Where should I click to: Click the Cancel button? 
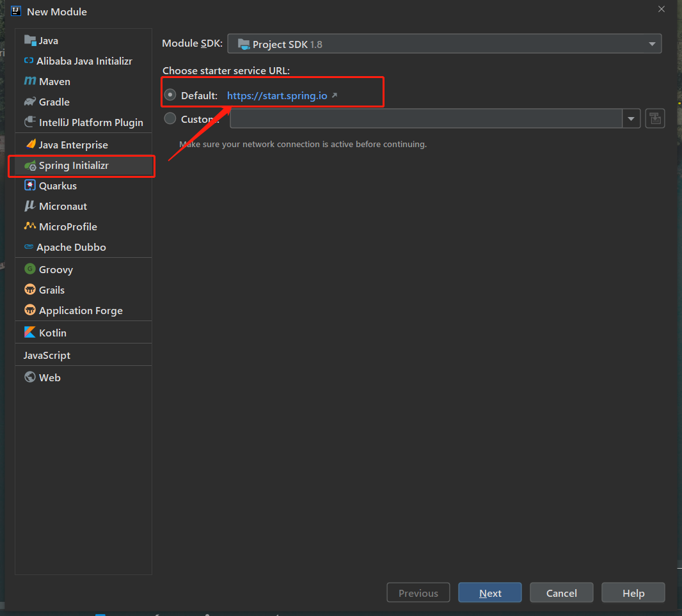click(562, 592)
